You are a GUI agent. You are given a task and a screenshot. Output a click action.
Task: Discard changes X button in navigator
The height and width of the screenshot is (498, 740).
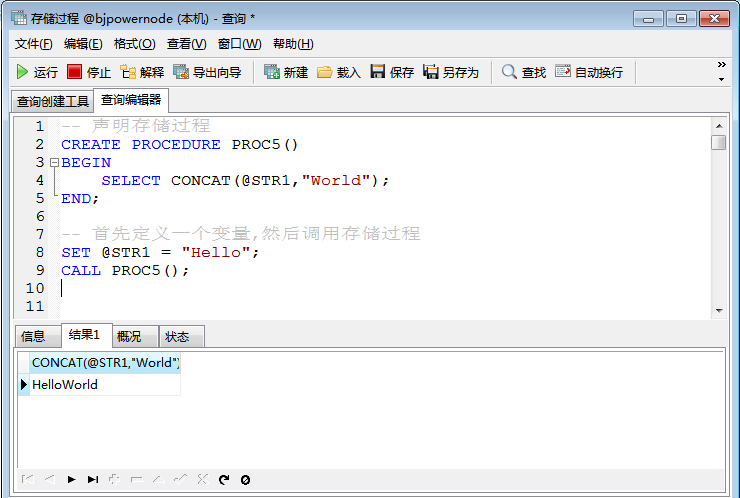coord(202,480)
